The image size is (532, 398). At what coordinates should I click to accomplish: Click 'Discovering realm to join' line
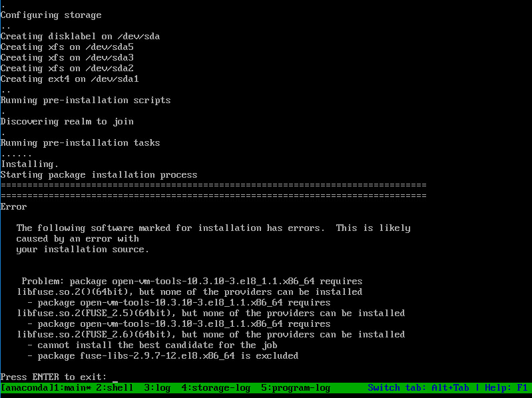(x=67, y=121)
